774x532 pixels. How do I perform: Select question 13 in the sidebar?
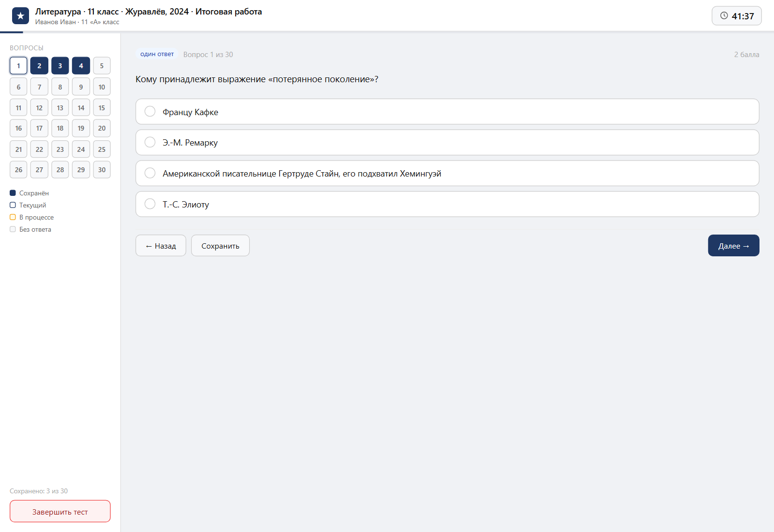(x=60, y=107)
